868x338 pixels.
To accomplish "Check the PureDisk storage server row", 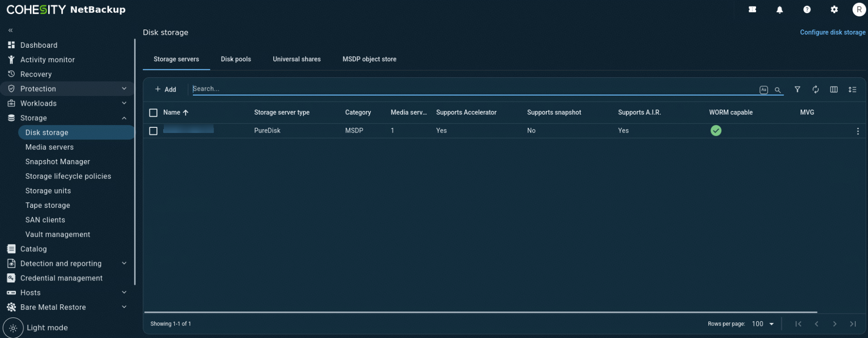I will (x=153, y=131).
